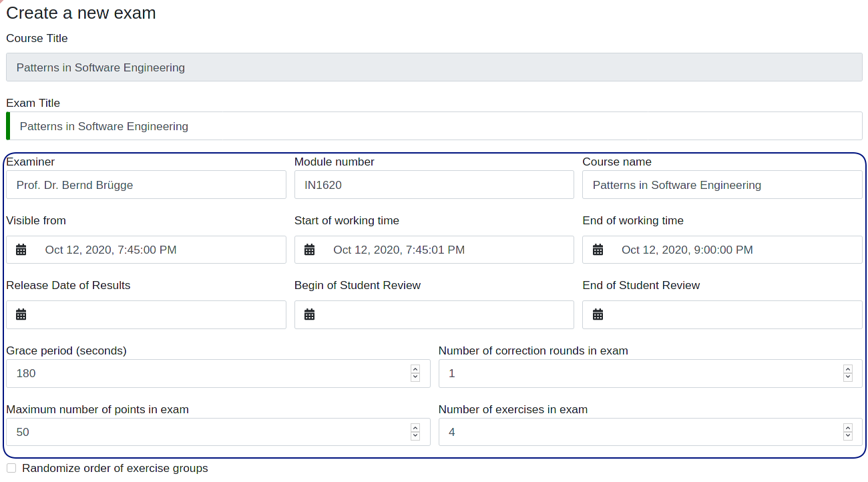
Task: Click the Visible from label
Action: 36,220
